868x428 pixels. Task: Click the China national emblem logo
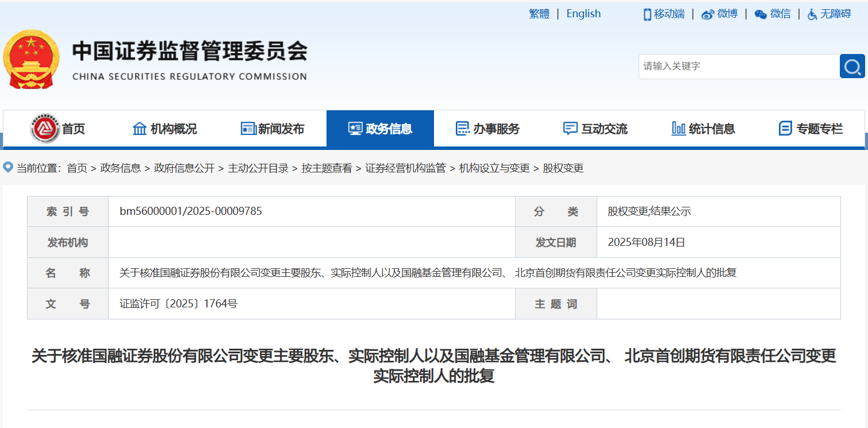(32, 59)
